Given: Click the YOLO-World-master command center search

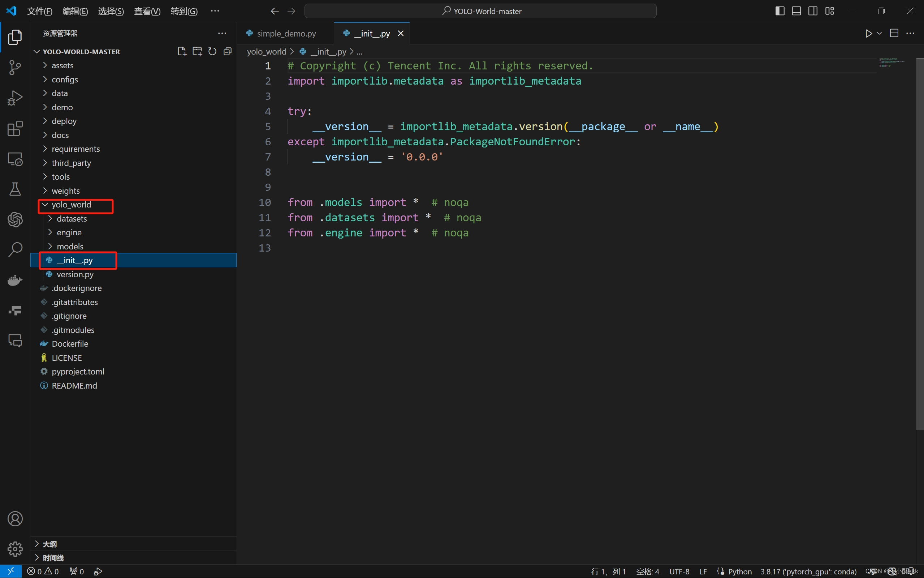Looking at the screenshot, I should (480, 11).
